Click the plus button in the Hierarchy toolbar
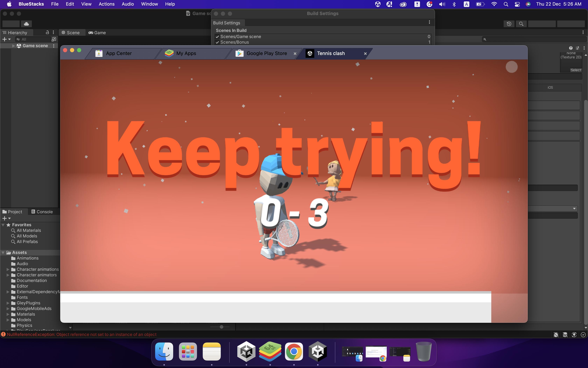 click(4, 39)
